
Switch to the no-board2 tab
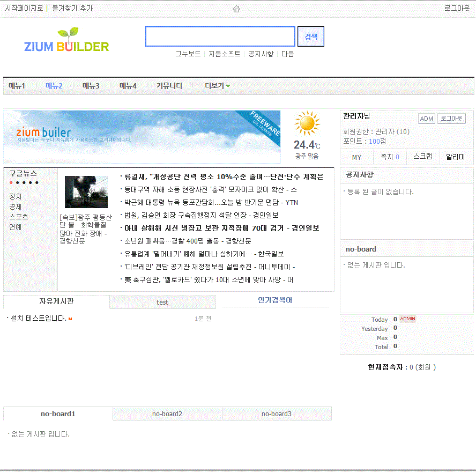[x=167, y=414]
